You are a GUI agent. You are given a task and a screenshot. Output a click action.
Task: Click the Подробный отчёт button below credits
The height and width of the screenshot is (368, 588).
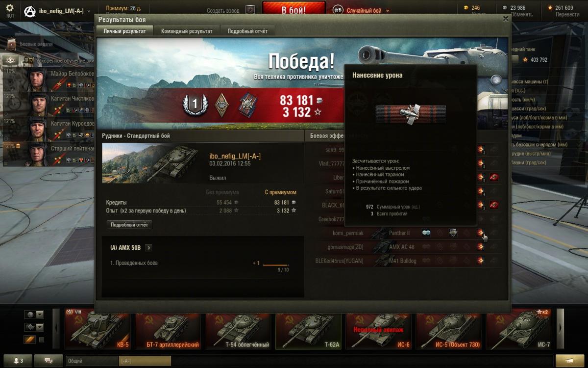pyautogui.click(x=129, y=225)
